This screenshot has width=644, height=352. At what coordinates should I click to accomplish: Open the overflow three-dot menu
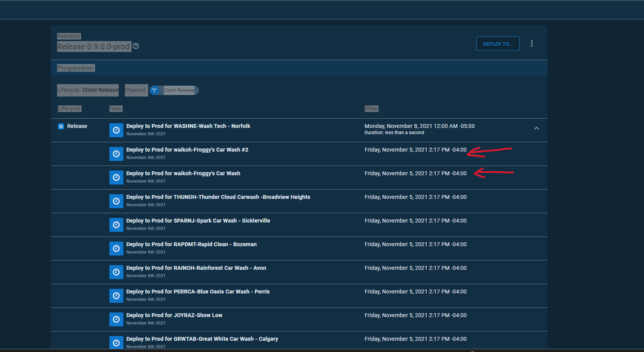(x=532, y=43)
